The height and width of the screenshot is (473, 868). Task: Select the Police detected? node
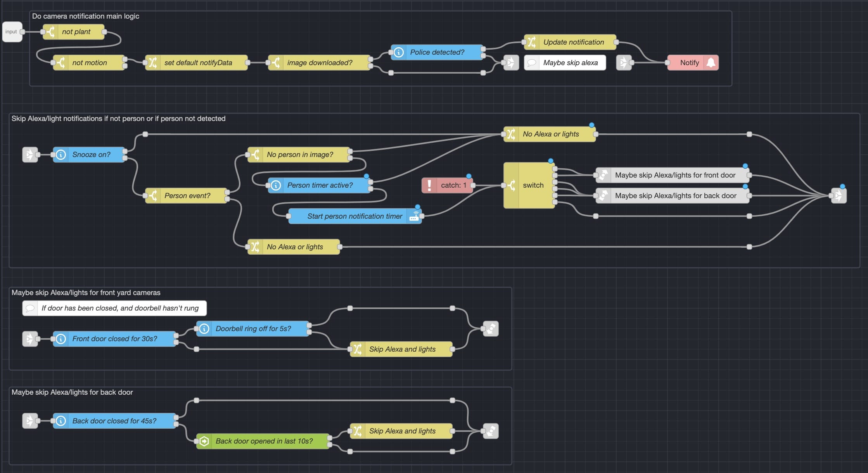coord(437,52)
